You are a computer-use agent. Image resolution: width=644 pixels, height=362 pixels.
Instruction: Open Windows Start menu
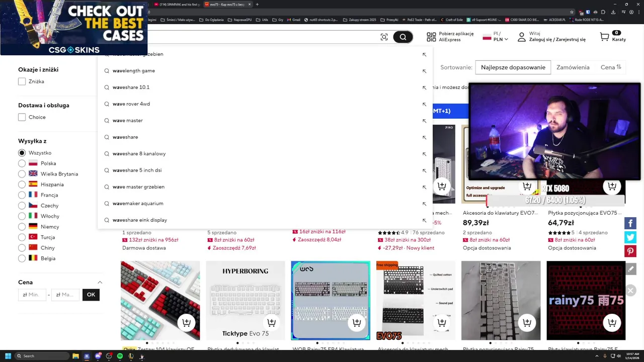(x=8, y=356)
